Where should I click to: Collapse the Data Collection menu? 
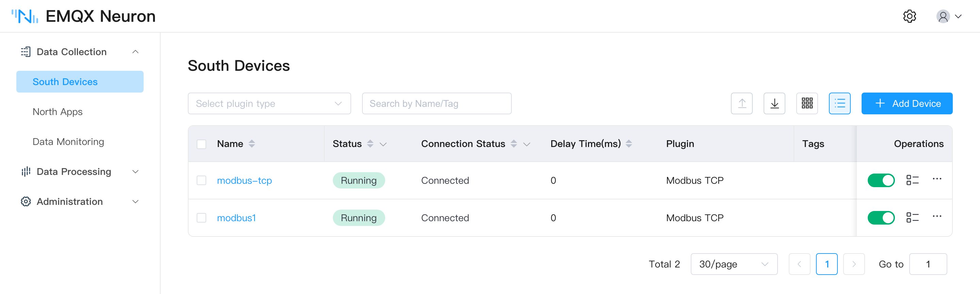[80, 52]
